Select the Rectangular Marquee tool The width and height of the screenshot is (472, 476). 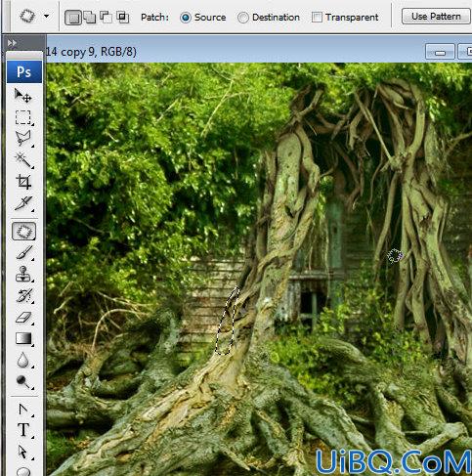pyautogui.click(x=22, y=117)
